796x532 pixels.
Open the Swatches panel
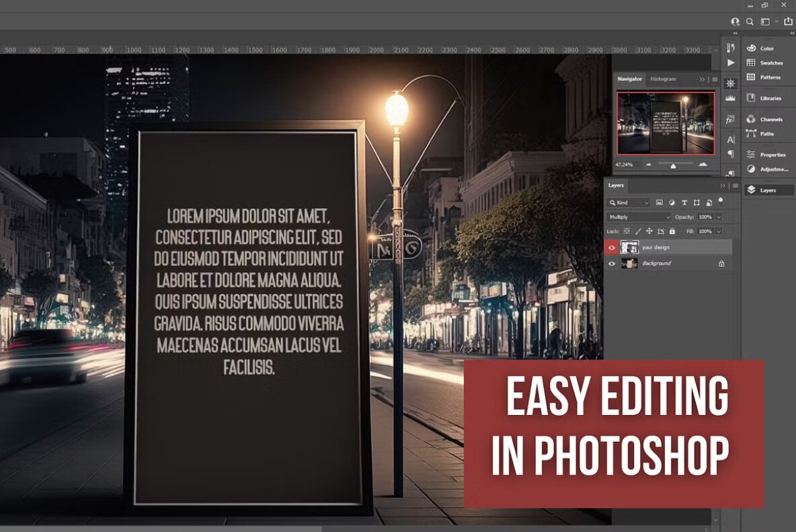click(768, 62)
